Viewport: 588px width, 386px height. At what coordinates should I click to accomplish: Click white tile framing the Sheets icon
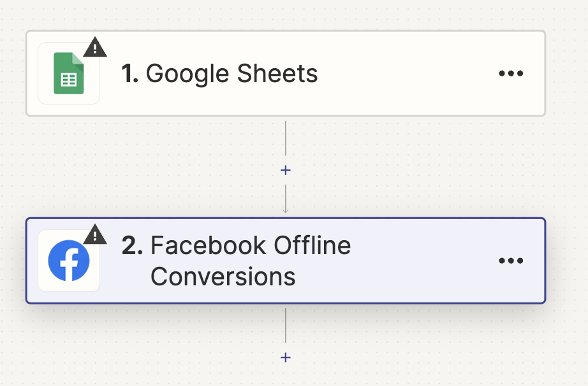click(x=69, y=73)
